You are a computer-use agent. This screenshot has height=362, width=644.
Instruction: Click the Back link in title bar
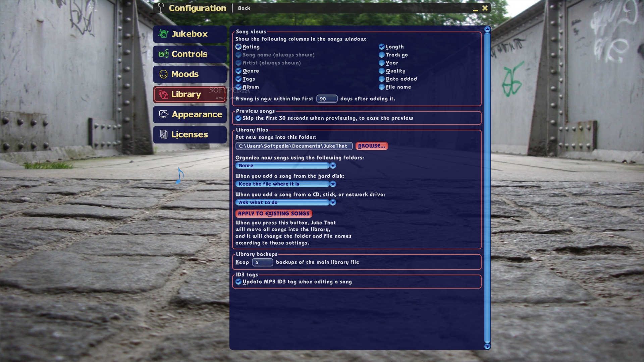pyautogui.click(x=244, y=8)
